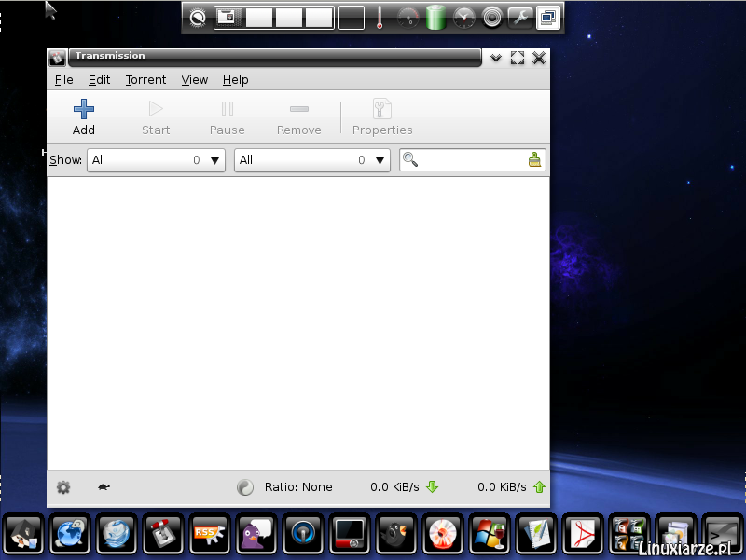Click inside the torrent search input field
This screenshot has width=746, height=560.
coord(471,159)
